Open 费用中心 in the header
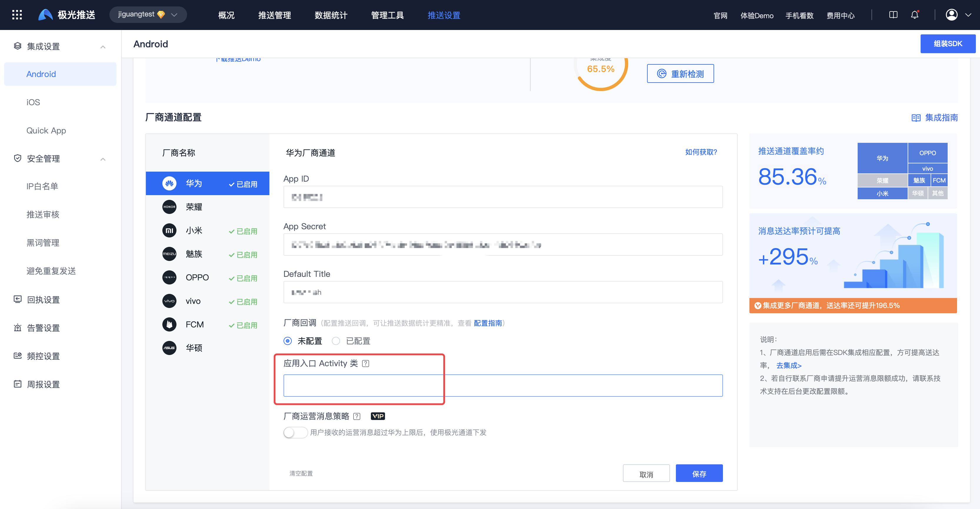This screenshot has width=980, height=509. (x=840, y=16)
